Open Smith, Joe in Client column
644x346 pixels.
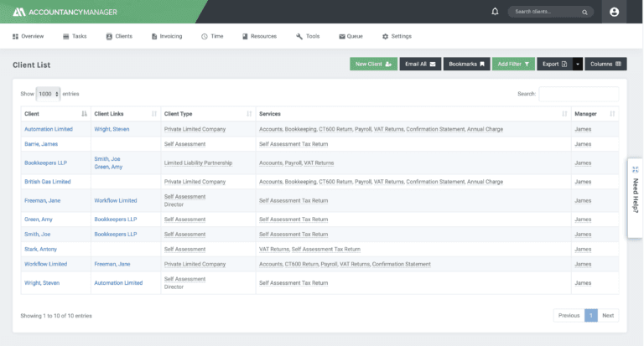pos(38,235)
